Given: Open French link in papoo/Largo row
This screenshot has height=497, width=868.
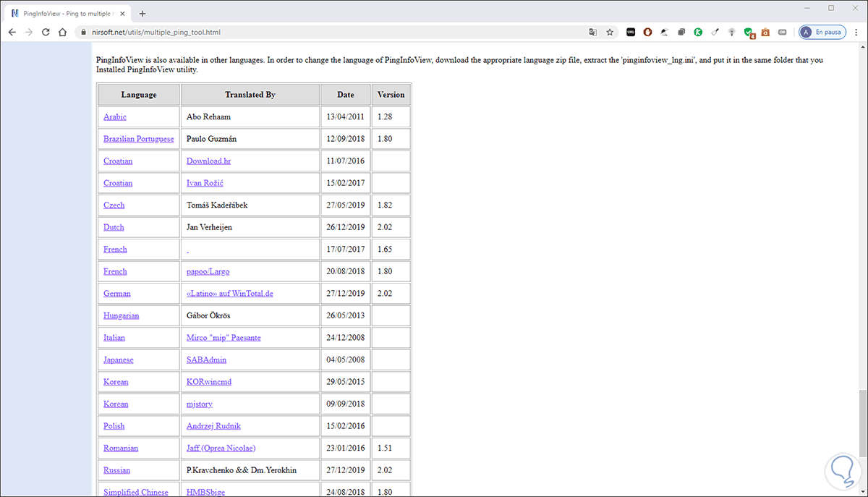Looking at the screenshot, I should click(x=115, y=271).
